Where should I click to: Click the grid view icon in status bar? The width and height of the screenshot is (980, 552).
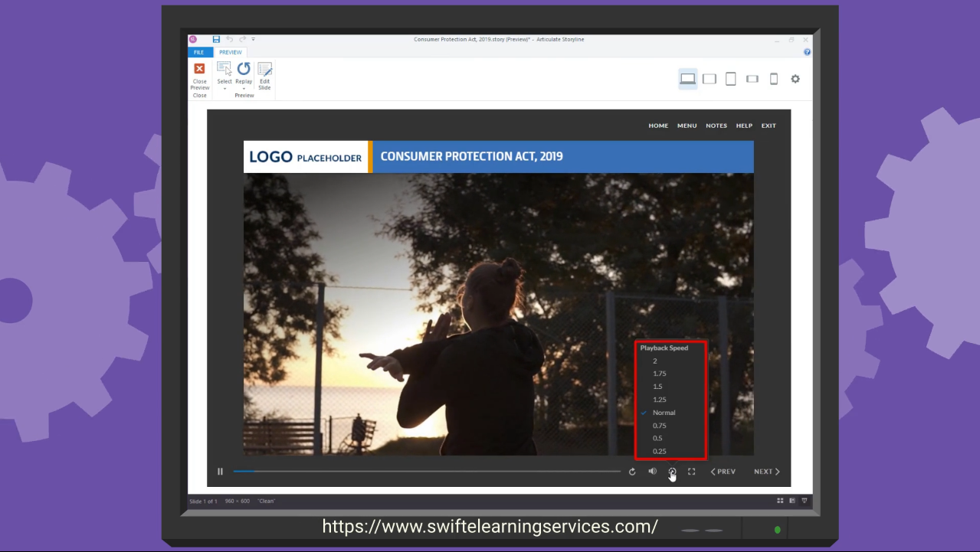[x=780, y=501]
